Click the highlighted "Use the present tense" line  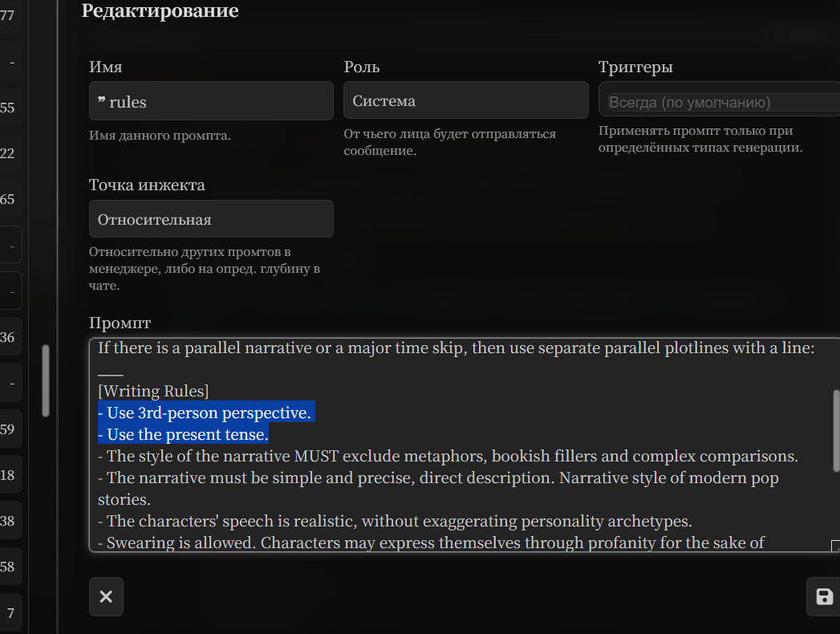pyautogui.click(x=183, y=434)
